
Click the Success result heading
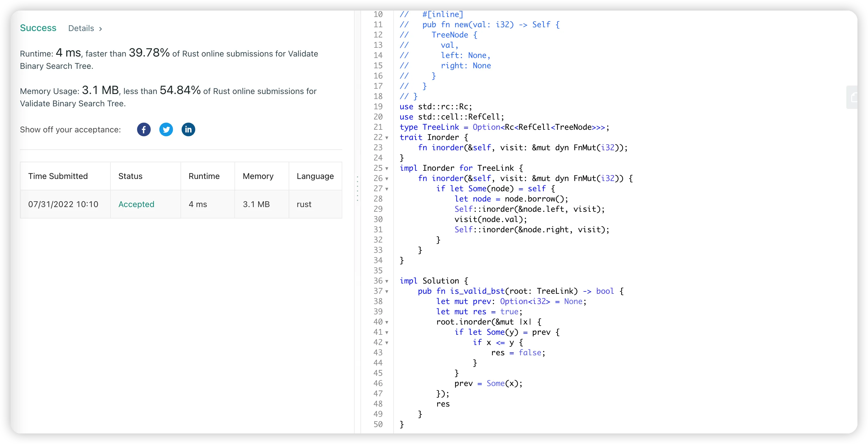click(x=38, y=28)
